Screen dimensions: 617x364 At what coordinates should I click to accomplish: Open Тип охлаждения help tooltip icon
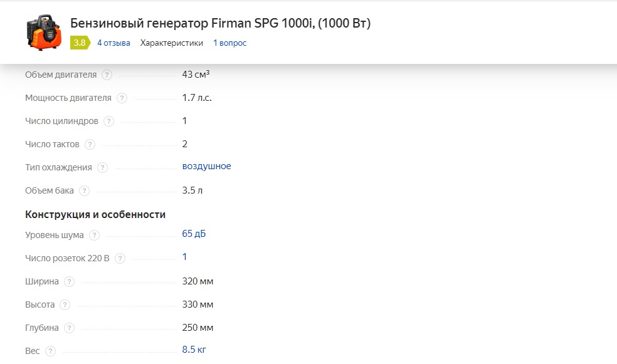tap(102, 167)
